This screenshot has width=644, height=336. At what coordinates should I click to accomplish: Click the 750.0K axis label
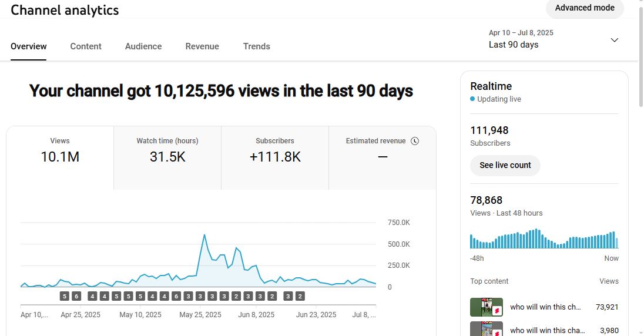398,223
